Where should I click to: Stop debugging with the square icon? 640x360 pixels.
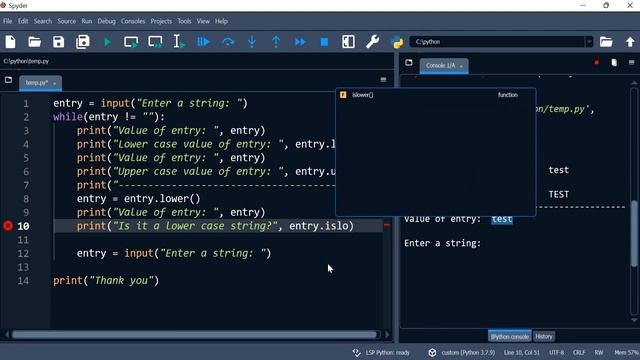click(324, 42)
